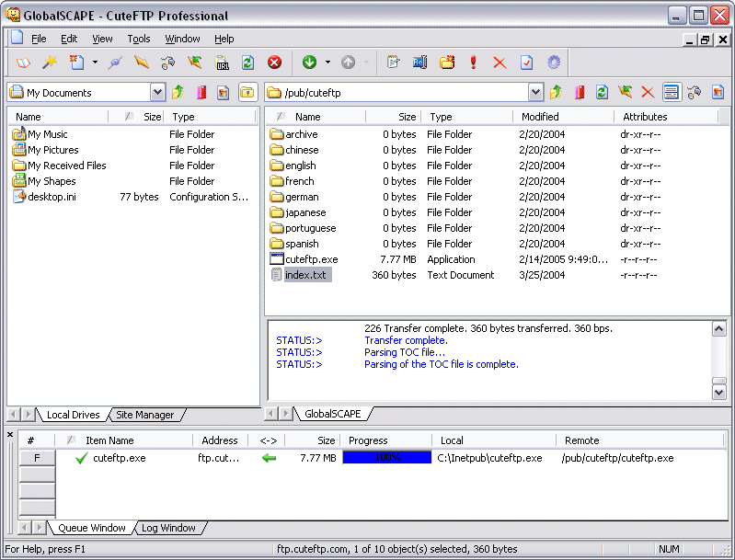Open the File menu
Viewport: 735px width, 560px height.
pos(39,39)
